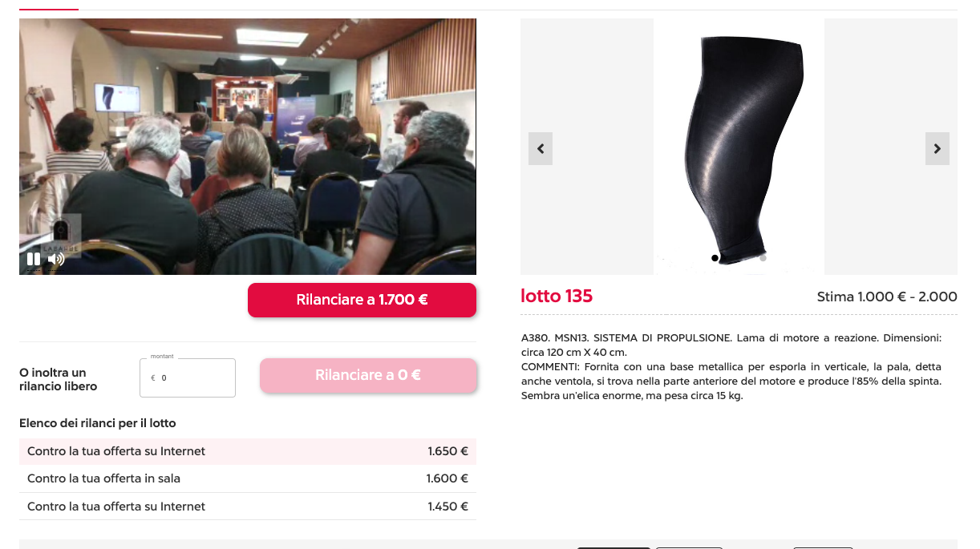Click the live auction room video feed
This screenshot has height=549, width=980.
(x=248, y=147)
